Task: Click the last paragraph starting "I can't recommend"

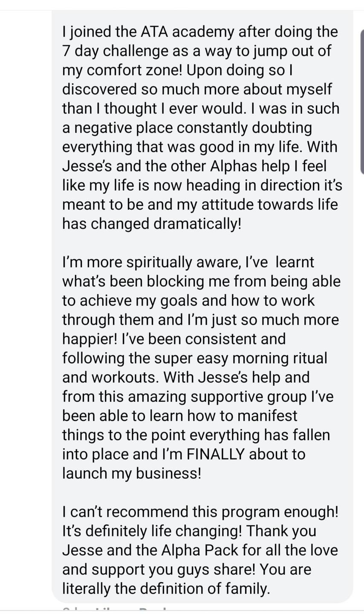Action: [200, 550]
